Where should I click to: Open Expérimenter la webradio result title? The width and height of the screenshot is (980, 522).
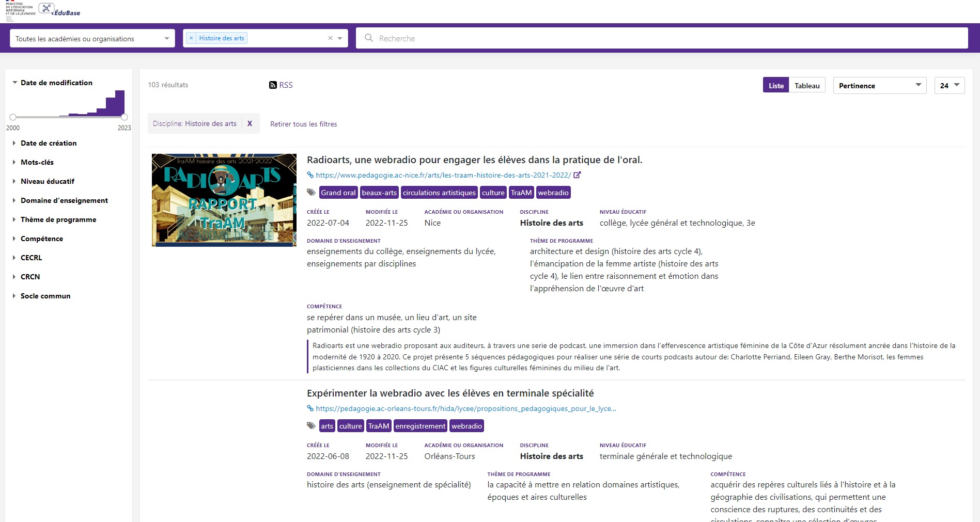pyautogui.click(x=450, y=393)
